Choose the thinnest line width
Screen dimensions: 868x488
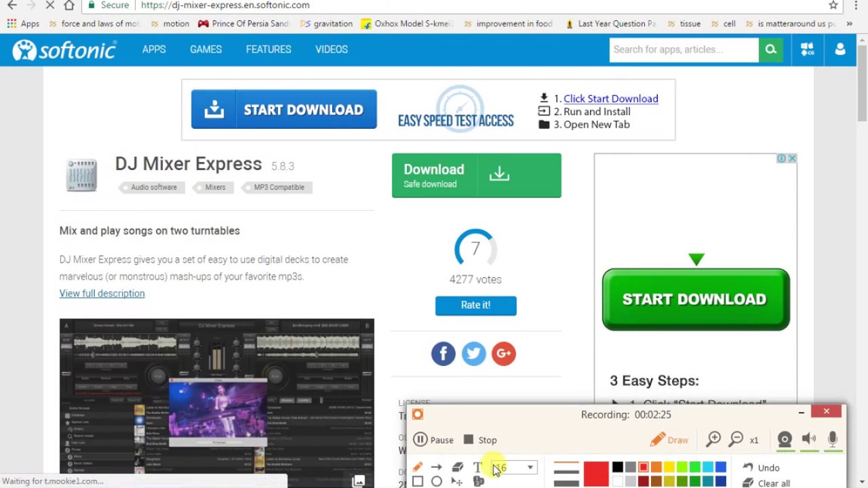[566, 464]
